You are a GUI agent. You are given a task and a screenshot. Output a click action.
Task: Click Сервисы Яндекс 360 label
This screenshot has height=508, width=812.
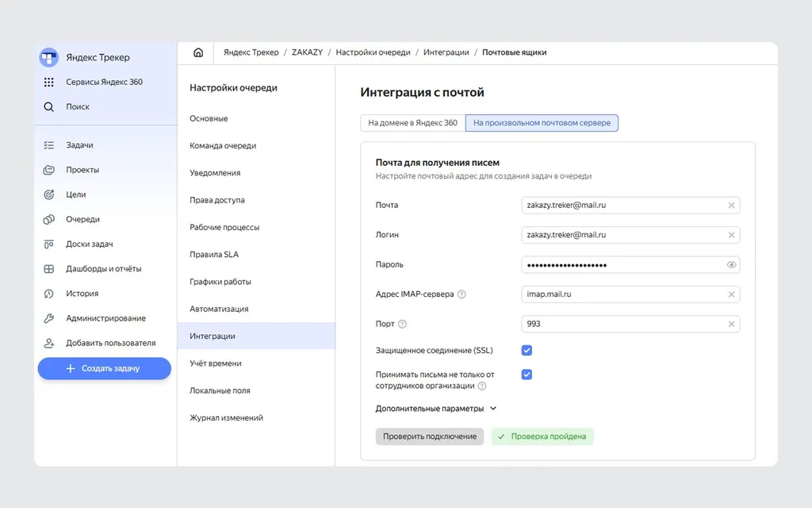[x=104, y=82]
